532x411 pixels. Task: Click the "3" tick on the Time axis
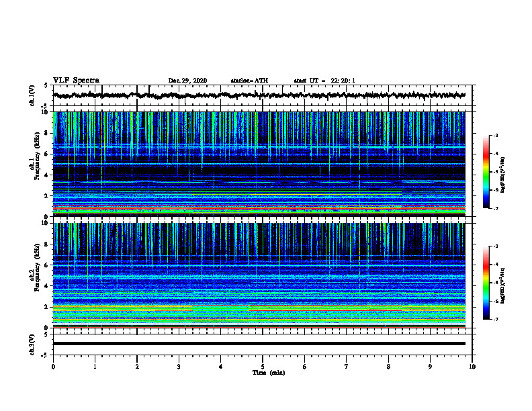point(179,367)
